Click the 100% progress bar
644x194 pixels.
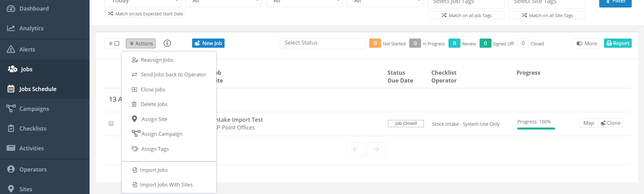coord(536,129)
